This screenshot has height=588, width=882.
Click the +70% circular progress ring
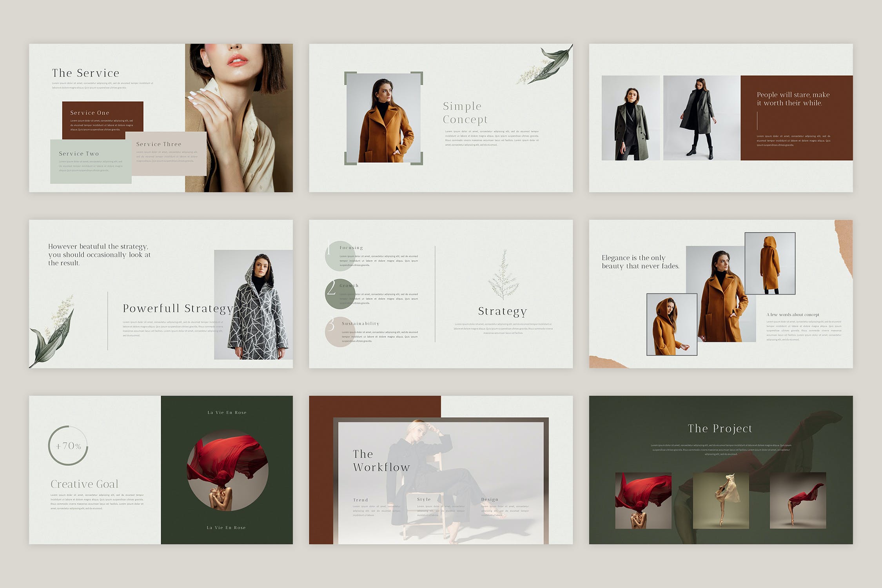[68, 446]
